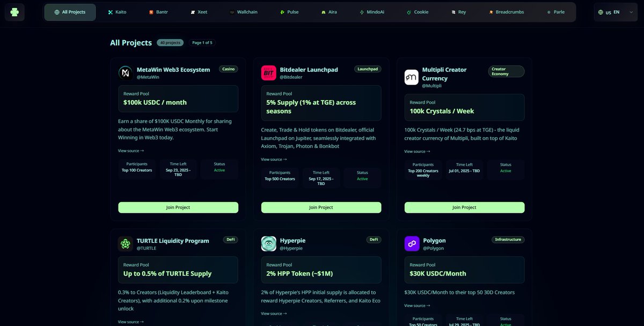Open the EN language dropdown
Image resolution: width=644 pixels, height=326 pixels.
616,12
